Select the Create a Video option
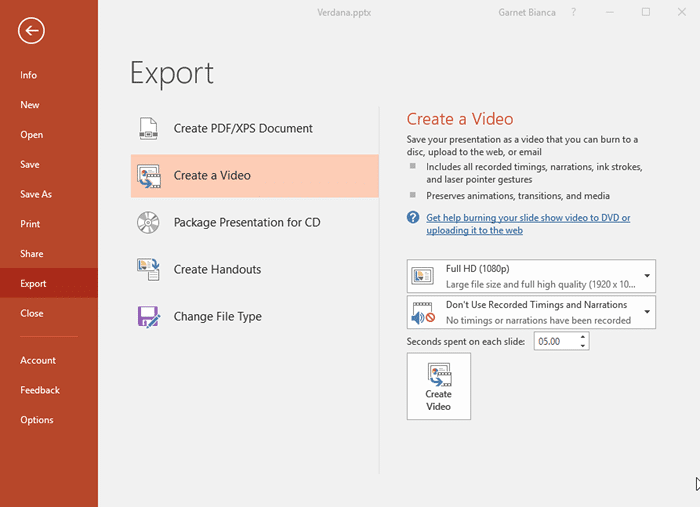The image size is (700, 507). (254, 176)
